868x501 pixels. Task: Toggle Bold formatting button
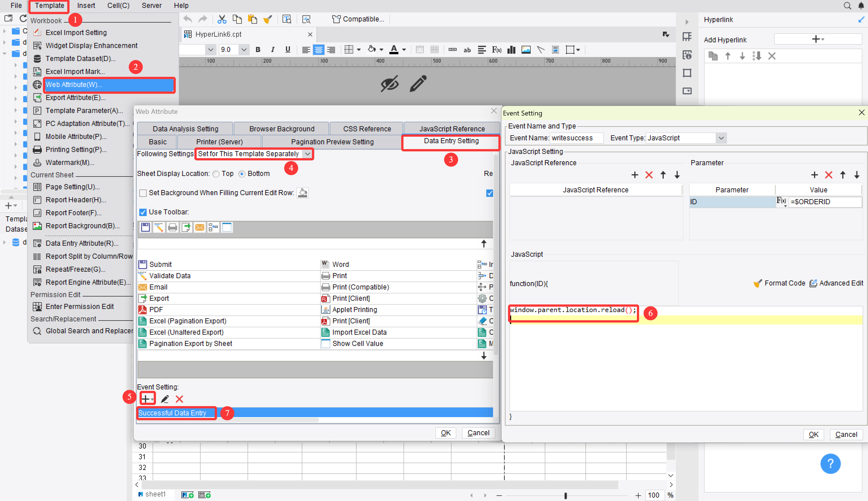click(258, 49)
